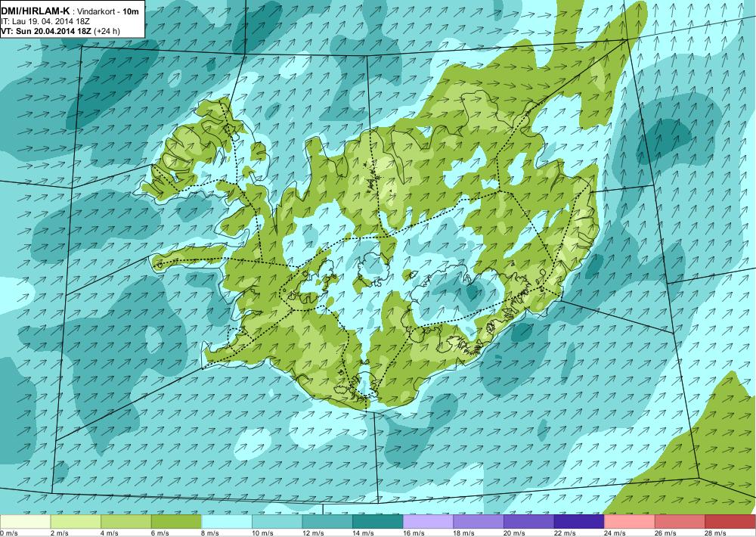
Task: Click the '2 m/s' legend label
Action: 59,532
